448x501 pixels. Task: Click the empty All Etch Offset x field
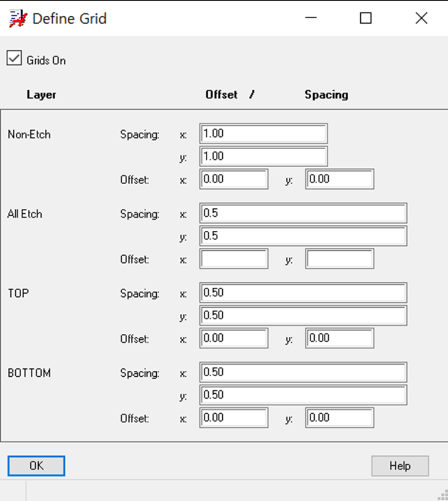[234, 259]
